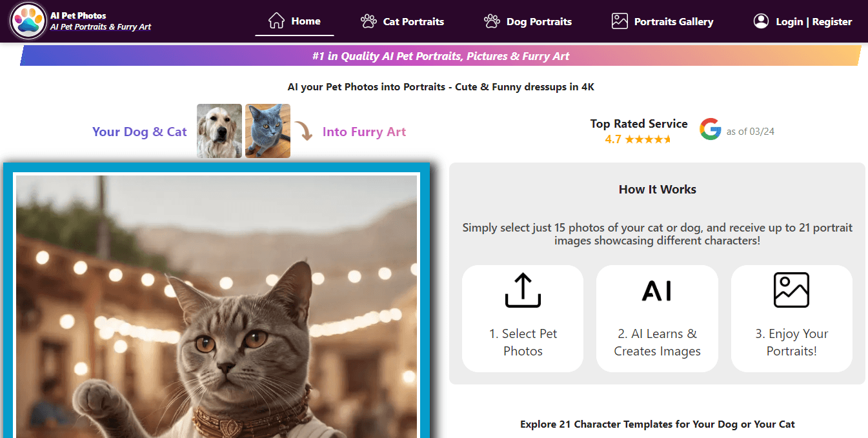868x438 pixels.
Task: Click the AI icon in step two
Action: click(657, 290)
